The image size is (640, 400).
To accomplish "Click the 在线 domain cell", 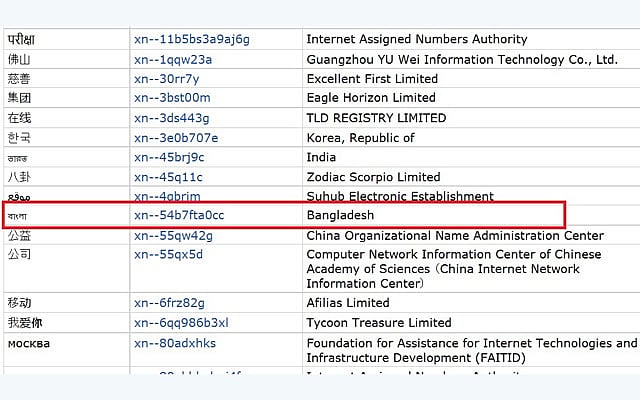I will tap(67, 118).
